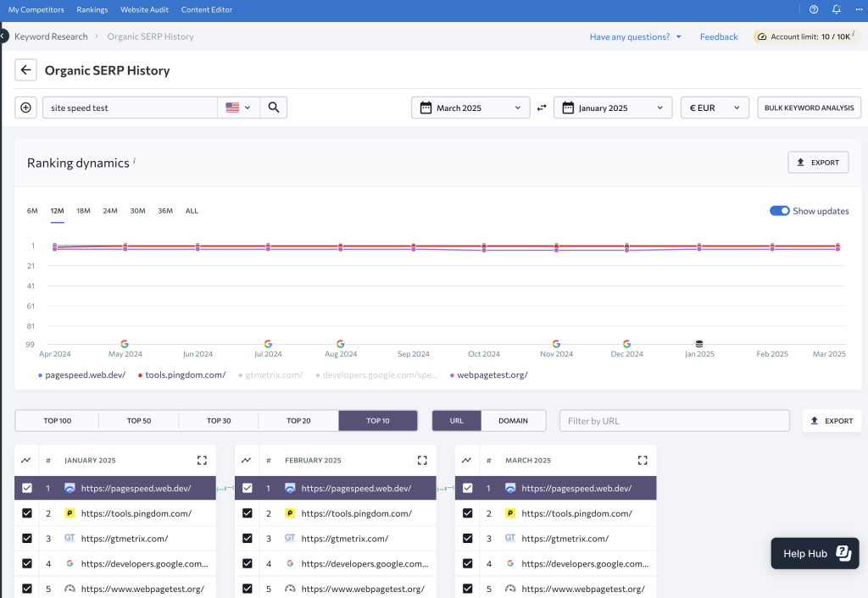This screenshot has width=868, height=598.
Task: Click the trend line icon in March 2025 header
Action: point(467,460)
